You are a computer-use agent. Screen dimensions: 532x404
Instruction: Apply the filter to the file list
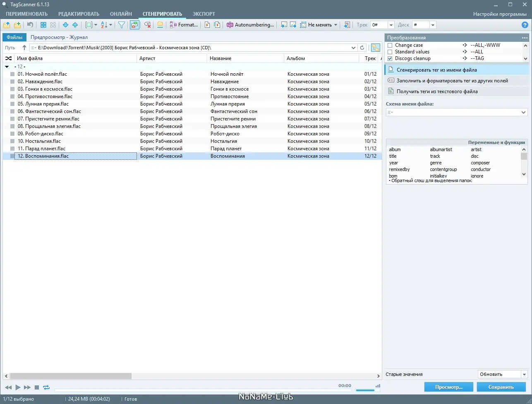tap(121, 24)
